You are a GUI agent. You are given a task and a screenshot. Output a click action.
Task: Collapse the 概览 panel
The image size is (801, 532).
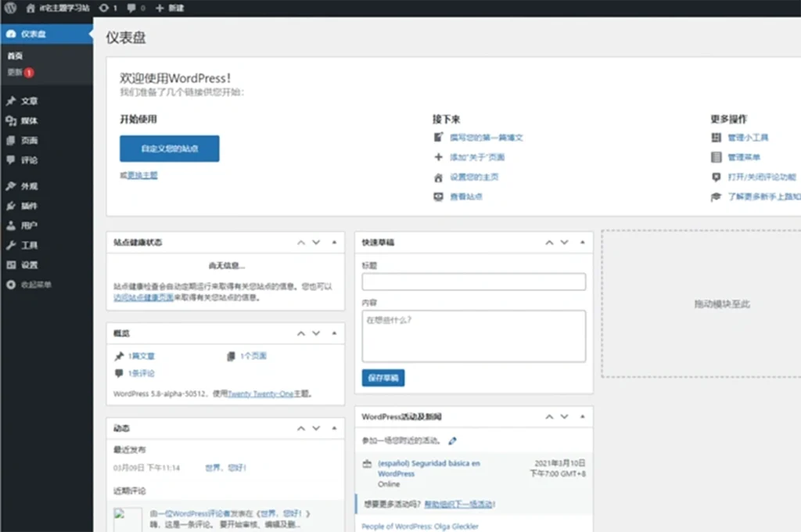coord(335,333)
